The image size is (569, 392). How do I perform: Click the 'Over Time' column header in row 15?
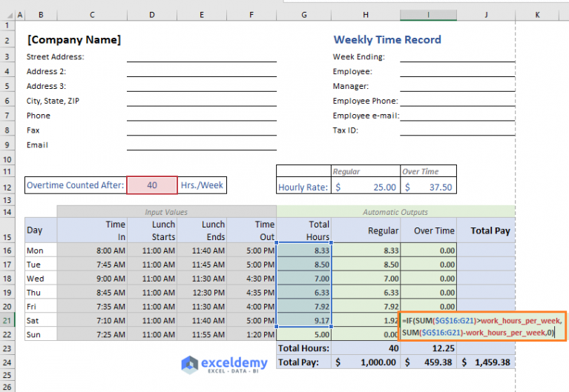pyautogui.click(x=429, y=230)
